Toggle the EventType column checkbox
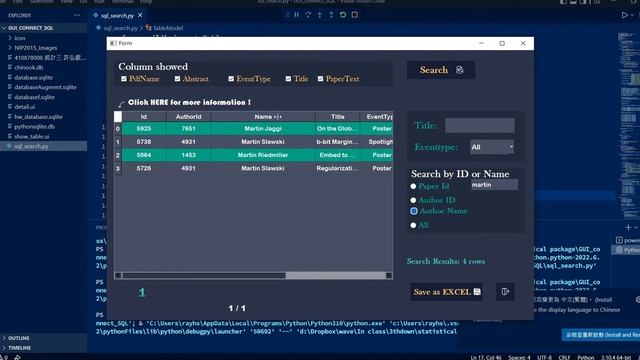 [x=231, y=79]
